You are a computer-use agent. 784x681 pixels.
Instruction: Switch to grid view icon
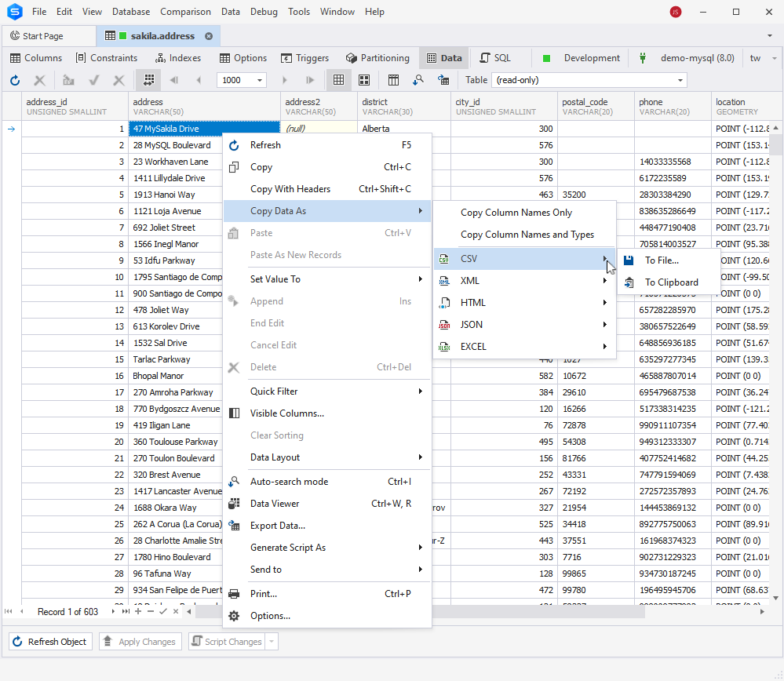tap(338, 80)
